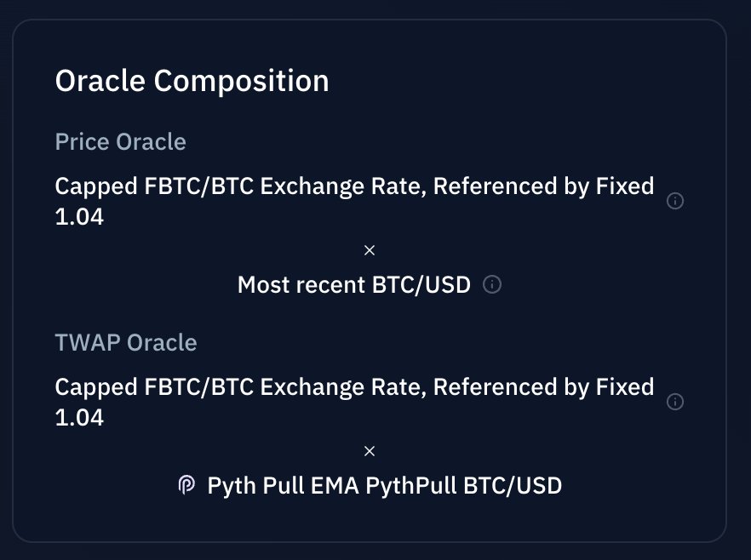Screen dimensions: 751x560
Task: Select the Oracle Composition heading
Action: 192,82
